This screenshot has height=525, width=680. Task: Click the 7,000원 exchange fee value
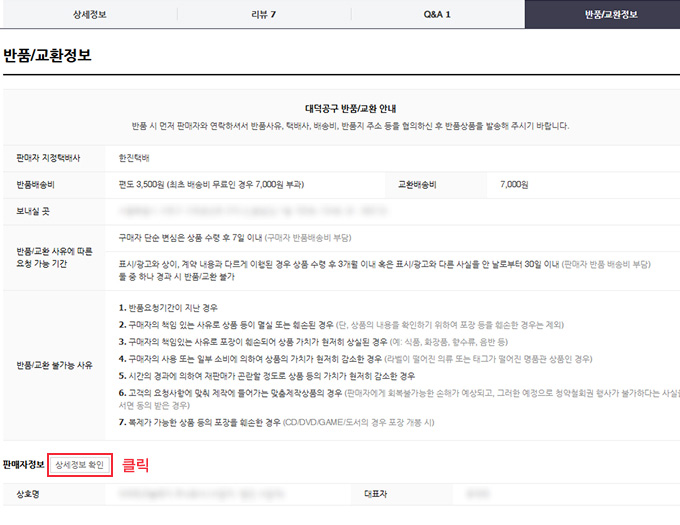pos(514,185)
